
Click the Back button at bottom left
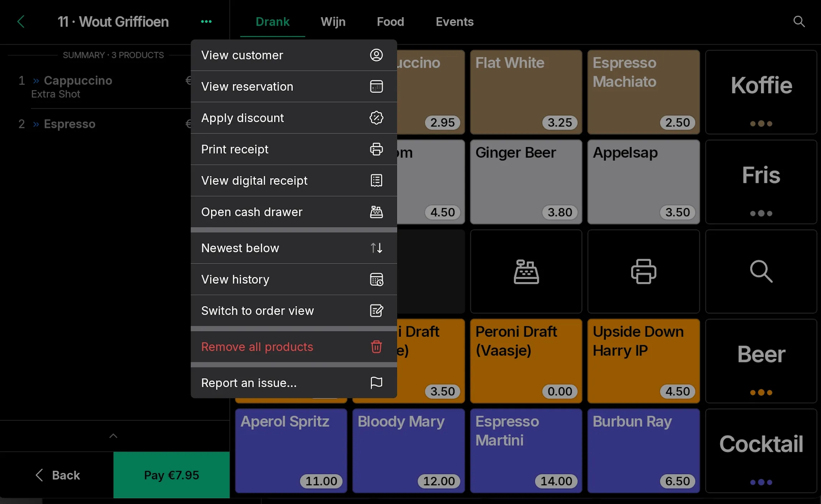pyautogui.click(x=57, y=475)
